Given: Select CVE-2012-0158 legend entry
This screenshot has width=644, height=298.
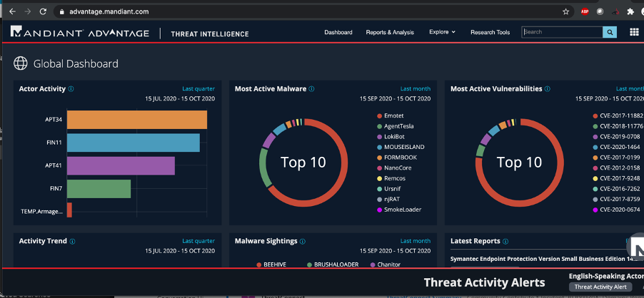Looking at the screenshot, I should (x=615, y=168).
